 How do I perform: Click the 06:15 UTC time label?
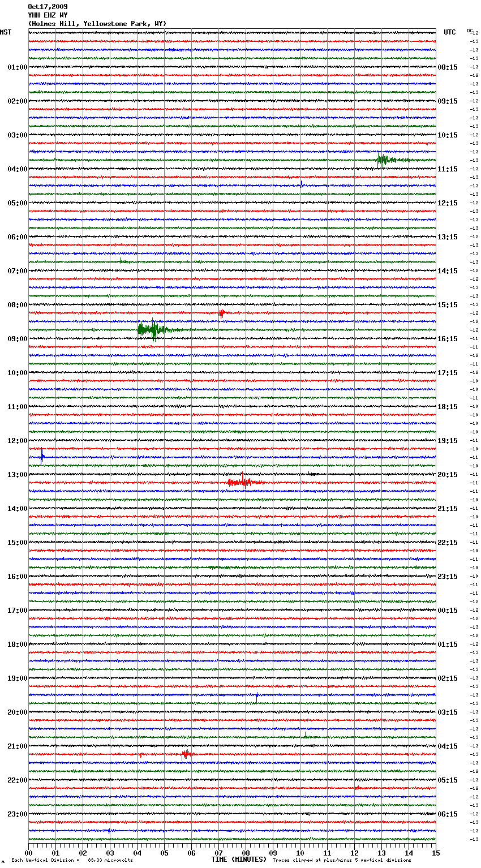pos(448,814)
